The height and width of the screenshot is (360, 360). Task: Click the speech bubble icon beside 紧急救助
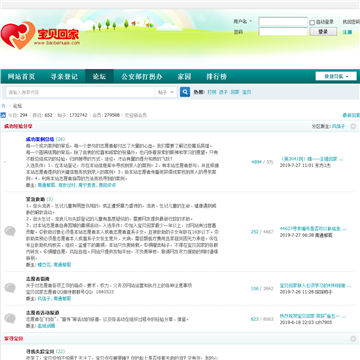click(x=10, y=231)
